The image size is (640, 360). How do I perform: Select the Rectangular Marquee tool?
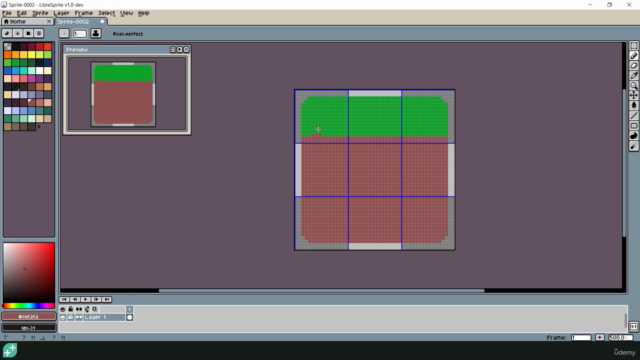point(633,46)
